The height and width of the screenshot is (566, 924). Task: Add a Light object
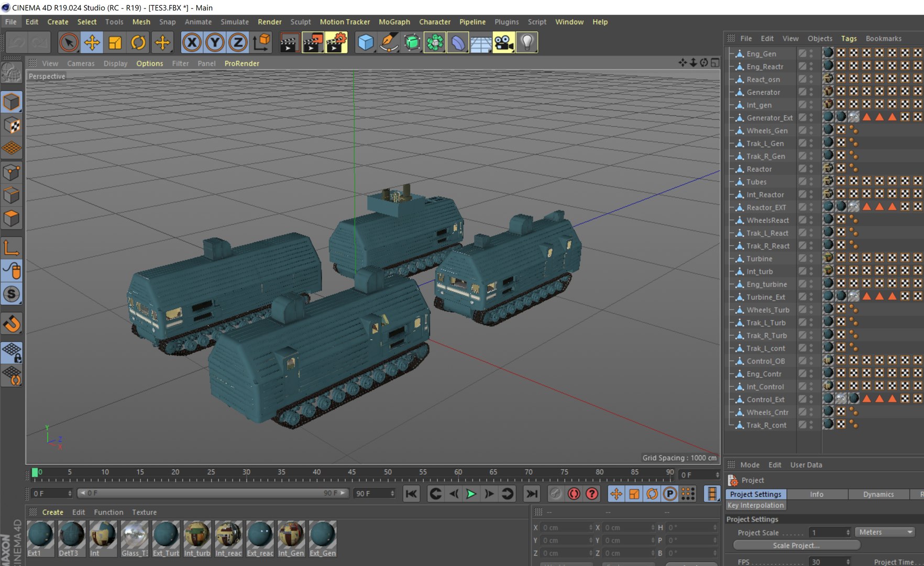tap(527, 42)
